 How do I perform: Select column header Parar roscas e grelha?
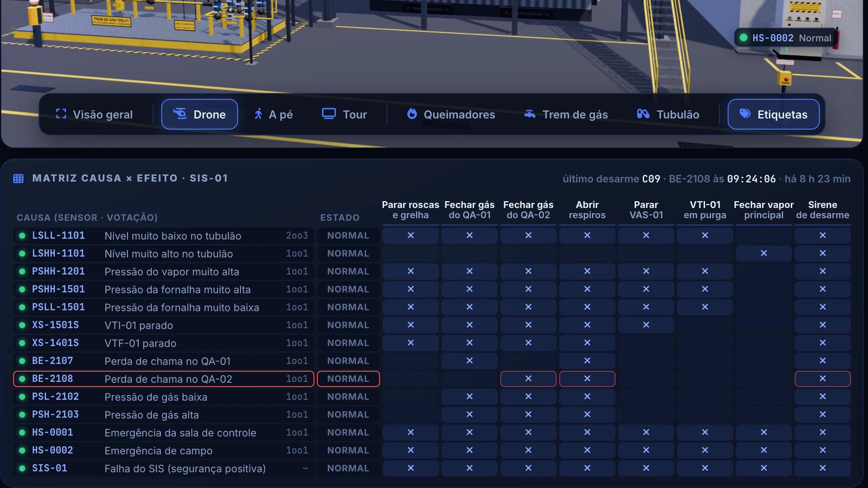pyautogui.click(x=411, y=210)
